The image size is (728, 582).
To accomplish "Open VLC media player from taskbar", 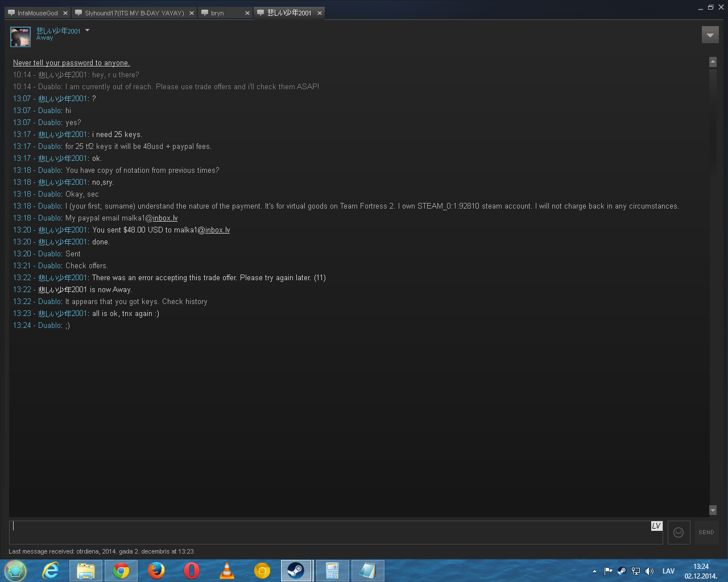I will [x=226, y=571].
